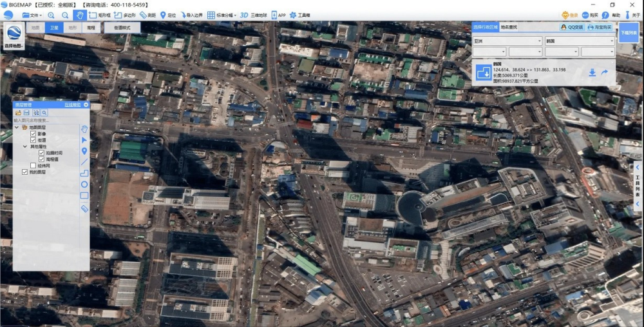Open the 亚洲 continent dropdown
Viewport: 644px width, 327px height.
pyautogui.click(x=507, y=41)
